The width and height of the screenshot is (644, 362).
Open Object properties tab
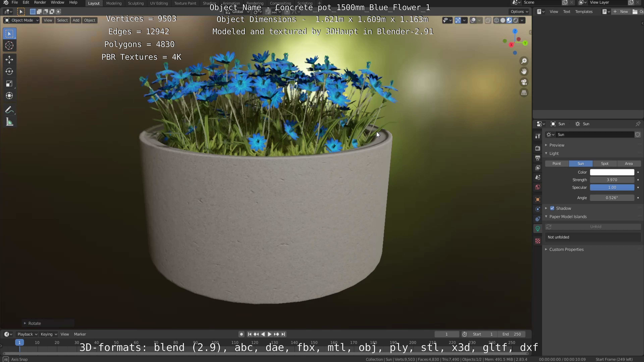pyautogui.click(x=538, y=199)
